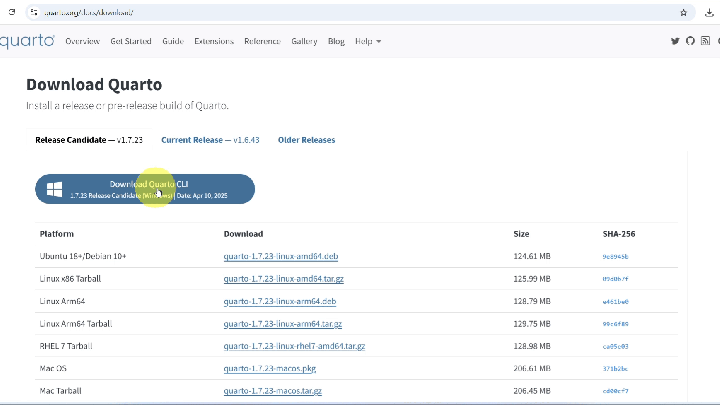
Task: View site information icon in address bar
Action: [34, 12]
